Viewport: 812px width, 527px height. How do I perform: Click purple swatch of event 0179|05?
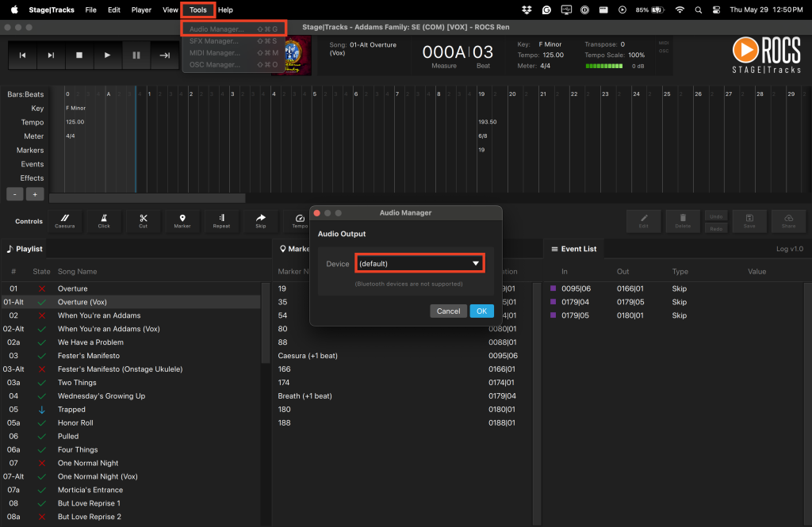553,315
